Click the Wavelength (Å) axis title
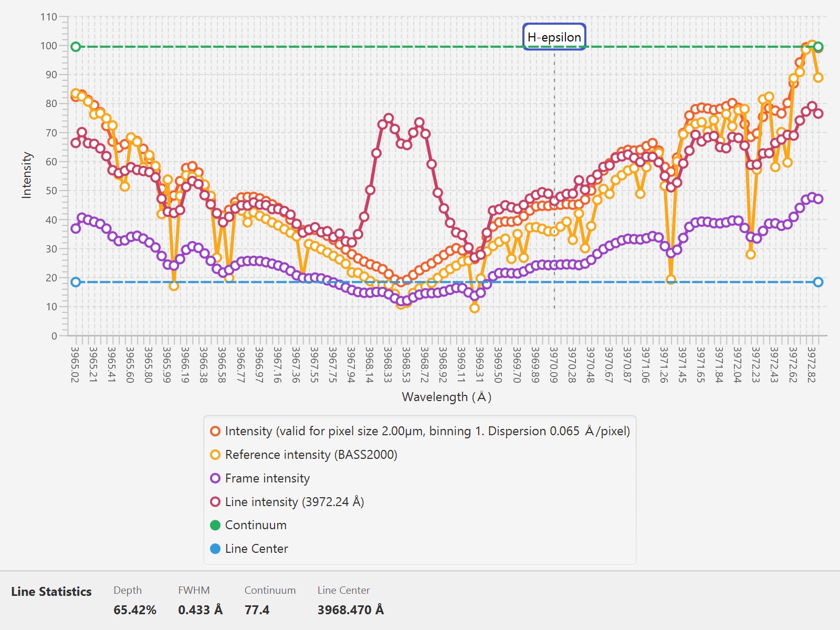The width and height of the screenshot is (840, 630). click(x=447, y=397)
